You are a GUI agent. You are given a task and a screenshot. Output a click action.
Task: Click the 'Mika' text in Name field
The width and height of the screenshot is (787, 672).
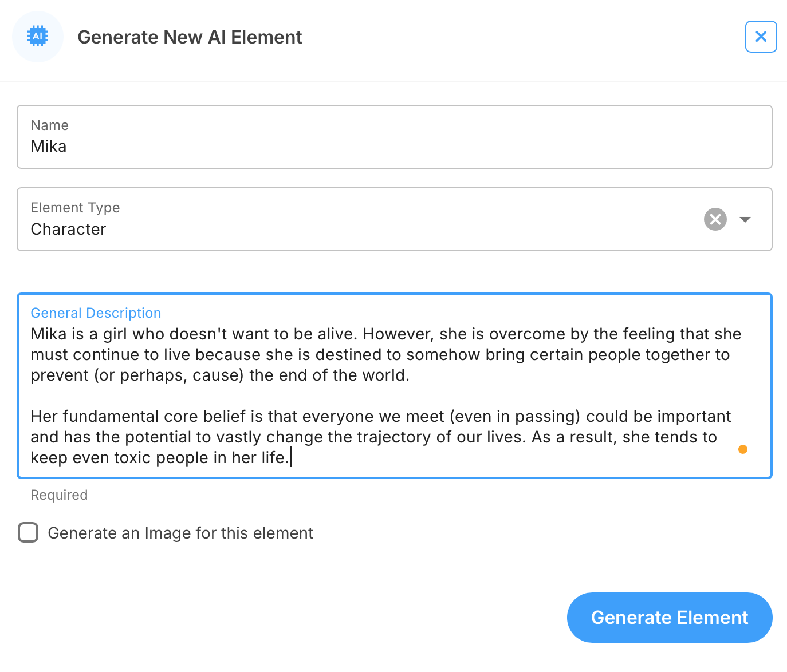click(49, 147)
